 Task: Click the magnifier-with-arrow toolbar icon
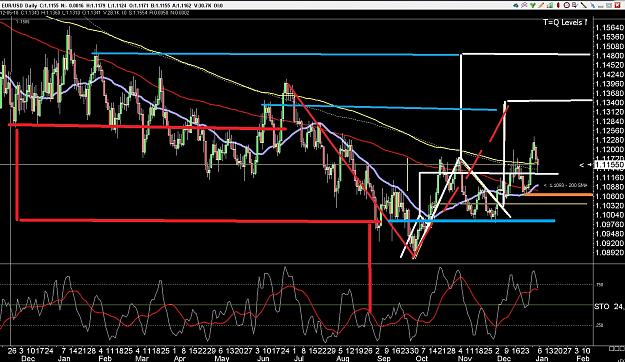(x=575, y=5)
